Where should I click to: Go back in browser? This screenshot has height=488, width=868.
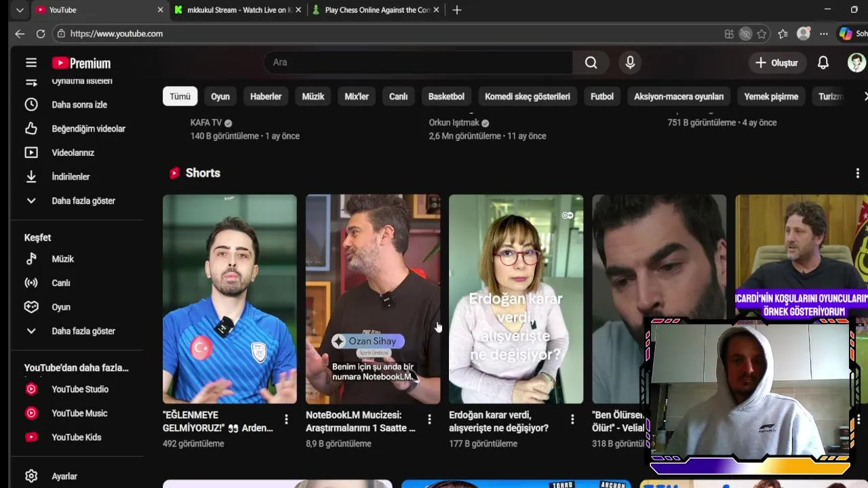click(20, 34)
